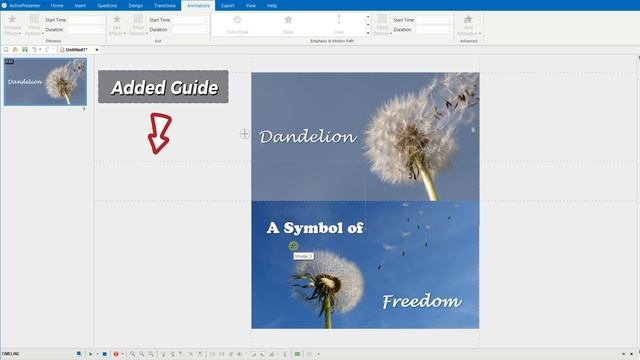Image resolution: width=640 pixels, height=360 pixels.
Task: Open Emphasis Effect Options dropdown
Action: tap(382, 25)
